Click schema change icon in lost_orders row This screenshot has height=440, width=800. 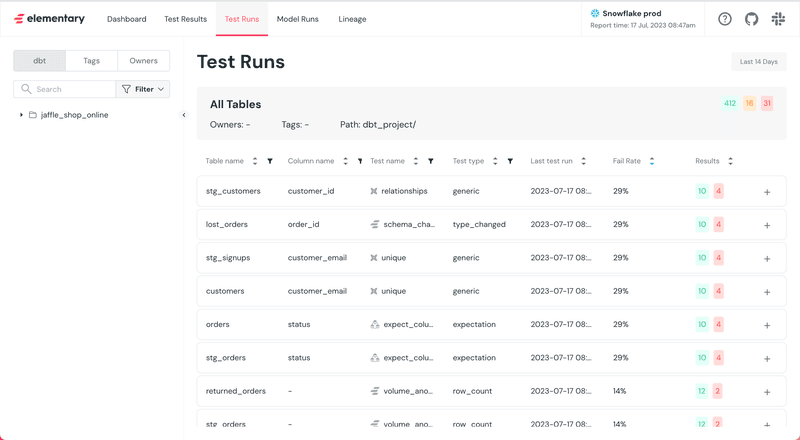tap(375, 224)
